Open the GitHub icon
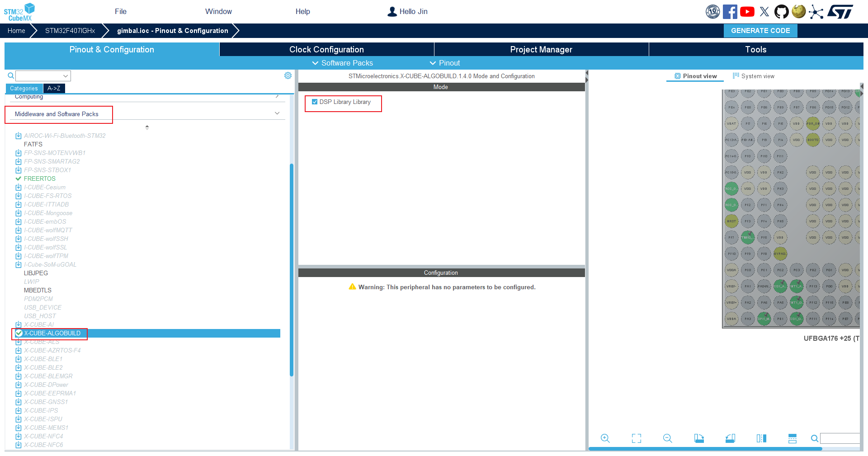The height and width of the screenshot is (456, 868). tap(782, 12)
